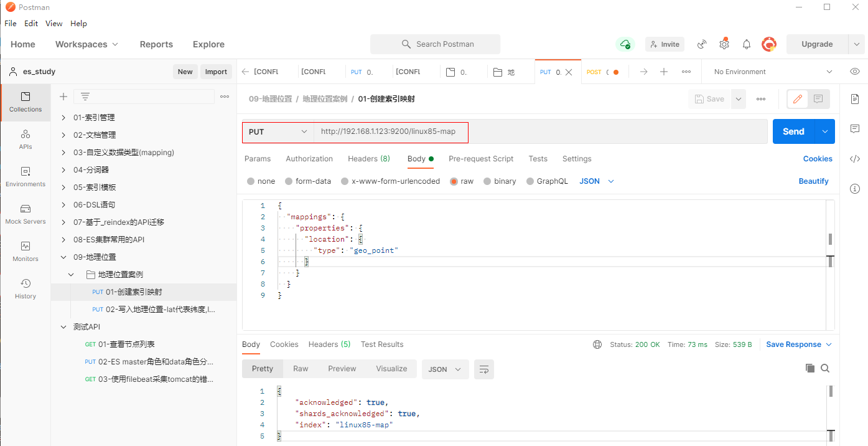Expand the 06-DSL语句 collection
Viewport: 868px width, 446px height.
coord(63,205)
